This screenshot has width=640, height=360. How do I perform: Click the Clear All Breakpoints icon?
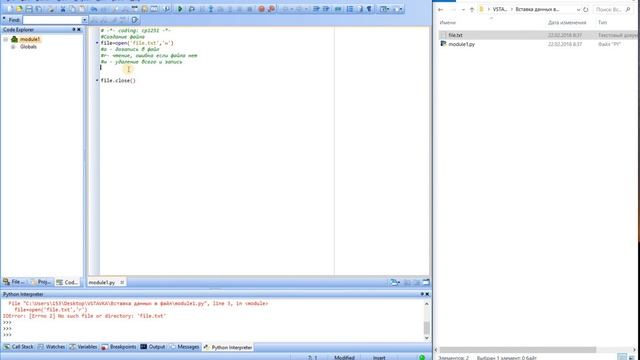[271, 9]
